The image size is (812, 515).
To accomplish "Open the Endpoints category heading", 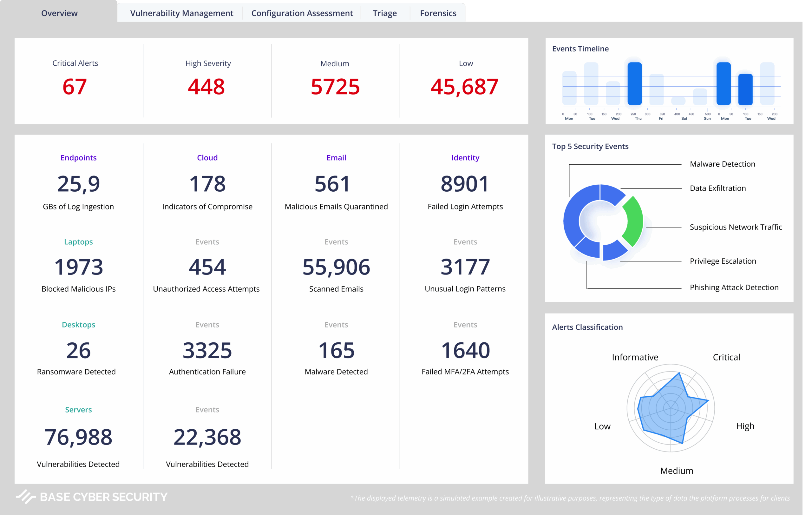I will click(78, 157).
